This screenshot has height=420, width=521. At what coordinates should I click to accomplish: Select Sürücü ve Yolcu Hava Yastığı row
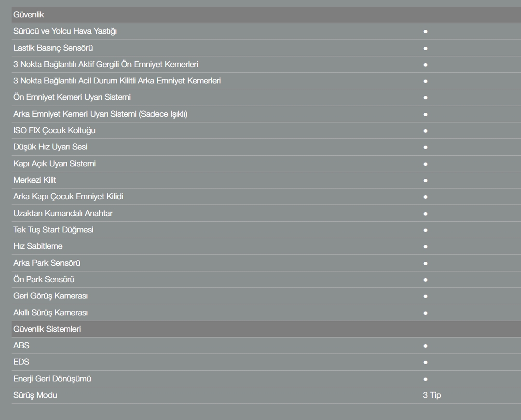(x=266, y=31)
